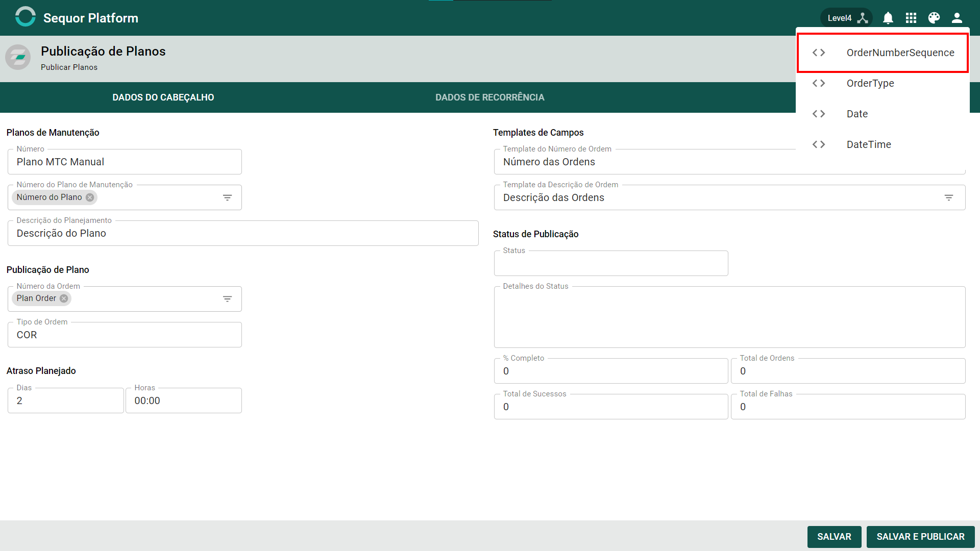Screen dimensions: 980x551
Task: Click the Detalhes do Status text area
Action: tap(729, 317)
